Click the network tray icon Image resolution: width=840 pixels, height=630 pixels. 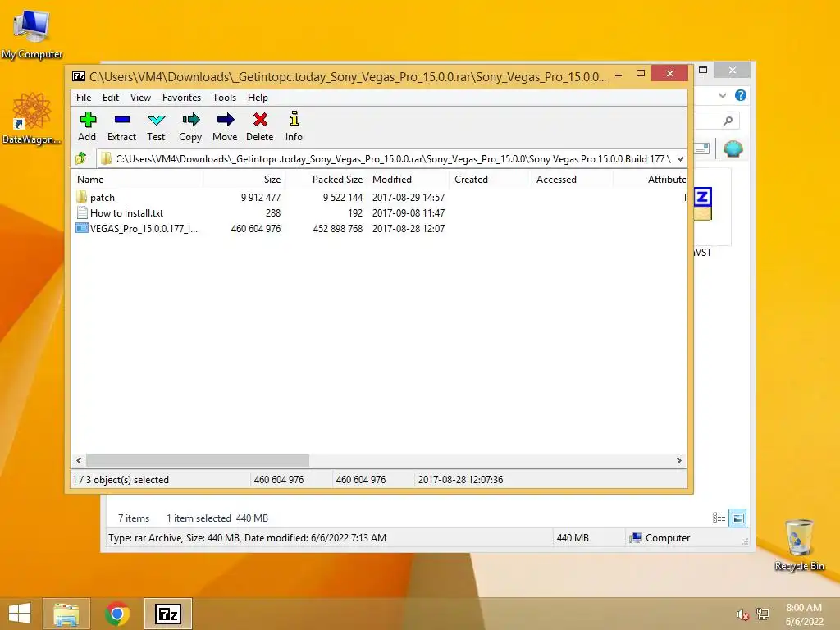[763, 614]
